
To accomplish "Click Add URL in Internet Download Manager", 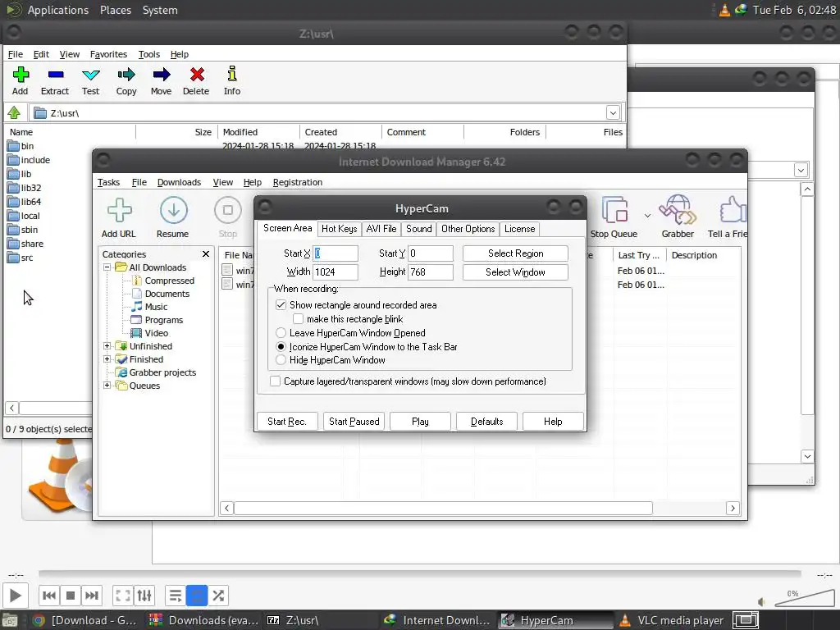I will [x=119, y=217].
